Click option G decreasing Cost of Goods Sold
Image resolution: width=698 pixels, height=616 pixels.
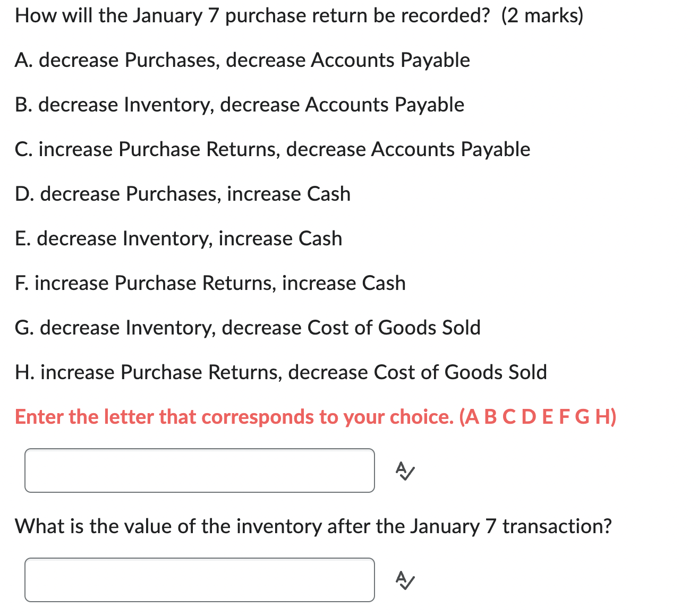pyautogui.click(x=248, y=328)
